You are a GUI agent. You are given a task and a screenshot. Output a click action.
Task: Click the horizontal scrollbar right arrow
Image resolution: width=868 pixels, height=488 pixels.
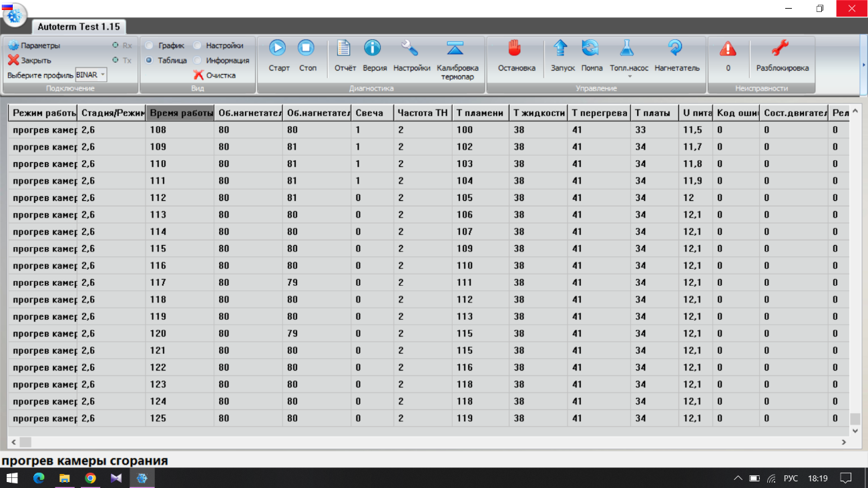844,442
